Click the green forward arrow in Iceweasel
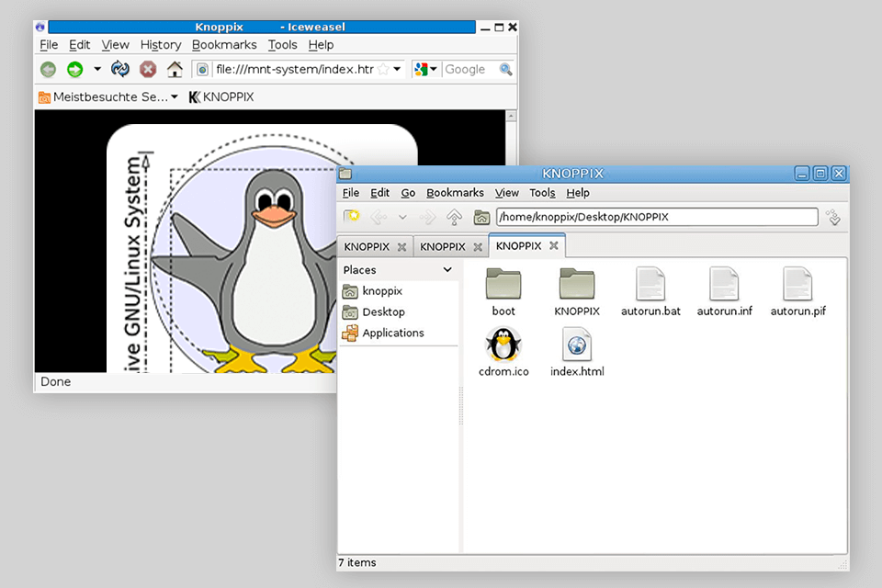The image size is (882, 588). 74,69
